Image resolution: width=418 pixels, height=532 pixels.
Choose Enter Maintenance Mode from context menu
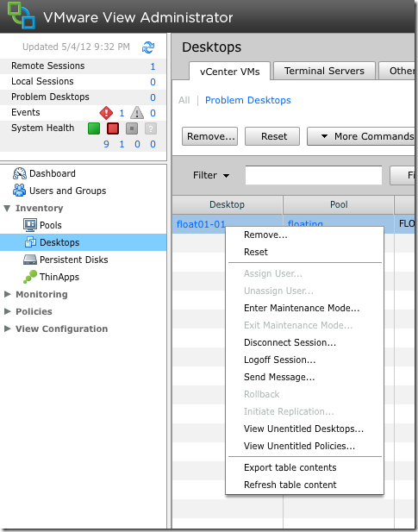click(x=302, y=308)
